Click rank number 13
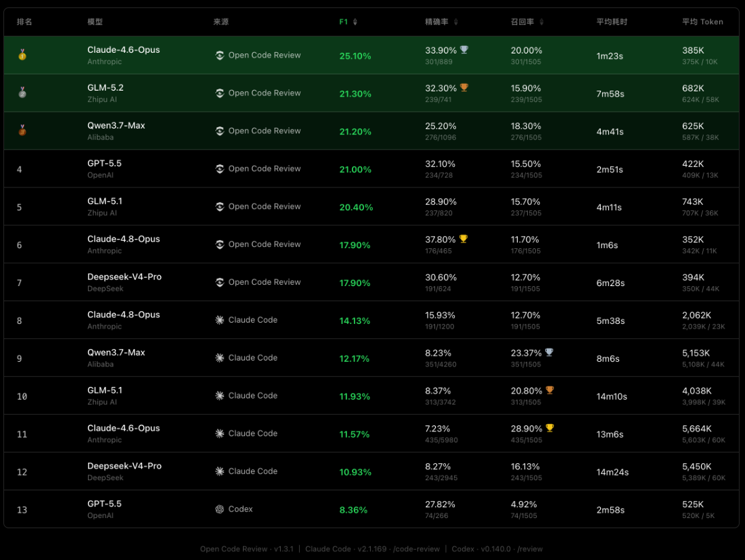The height and width of the screenshot is (560, 745). coord(22,510)
